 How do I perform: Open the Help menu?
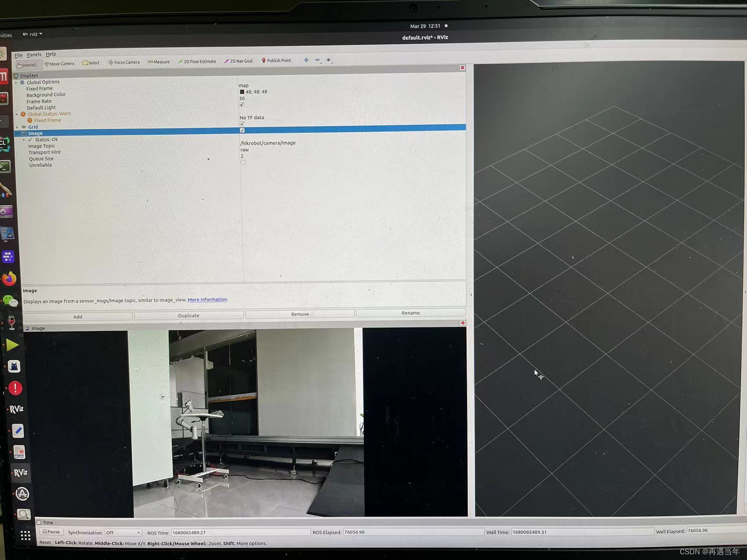point(51,54)
